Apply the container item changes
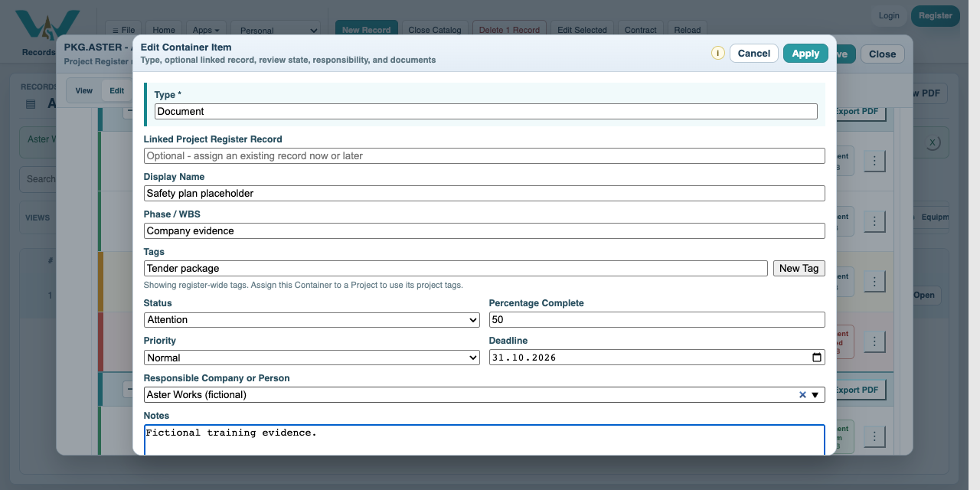This screenshot has height=490, width=980. point(805,54)
